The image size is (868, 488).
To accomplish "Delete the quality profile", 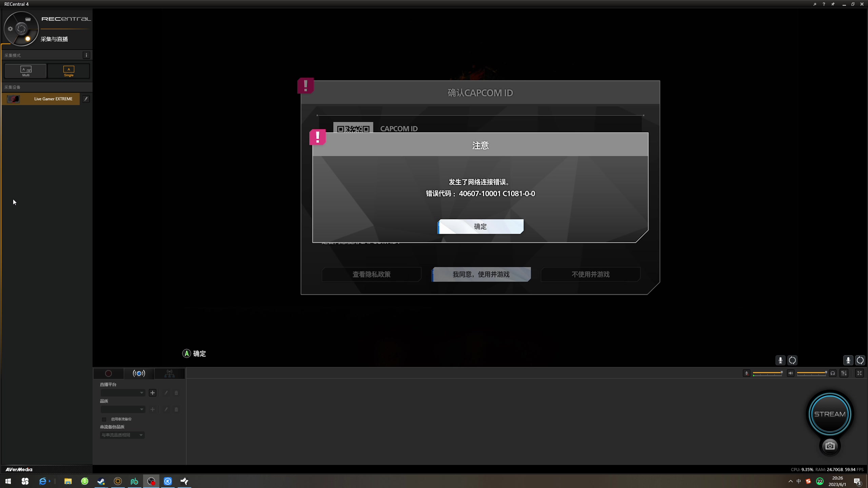I will pyautogui.click(x=176, y=409).
